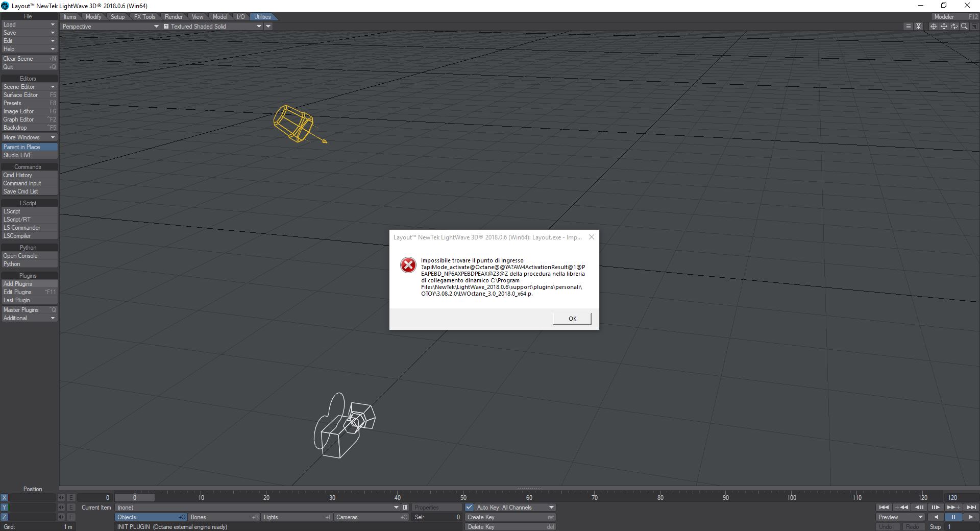Toggle the Y axis channel button
Screen dimensions: 980x531
5,508
